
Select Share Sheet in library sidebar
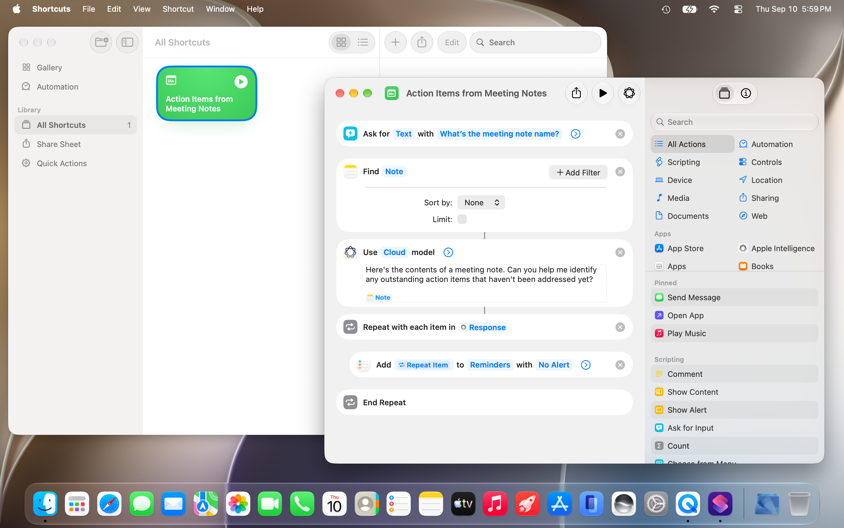point(75,144)
